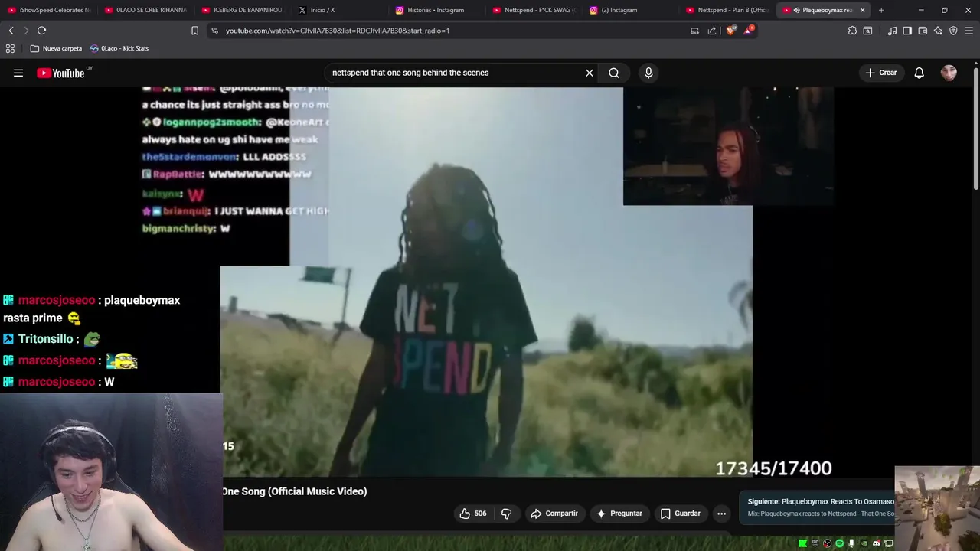Viewport: 980px width, 551px height.
Task: Open Discord tray icon
Action: (x=876, y=543)
